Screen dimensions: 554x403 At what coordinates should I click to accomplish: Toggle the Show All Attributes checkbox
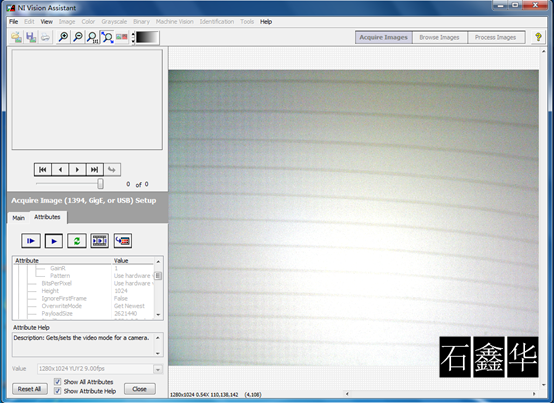(x=58, y=382)
